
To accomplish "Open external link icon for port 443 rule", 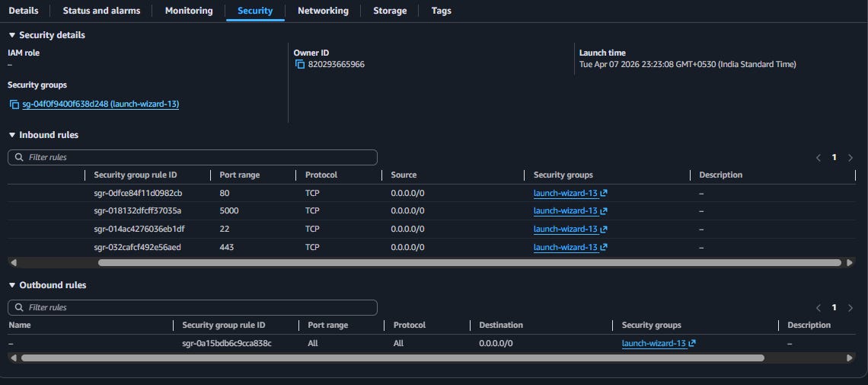I will pos(604,247).
